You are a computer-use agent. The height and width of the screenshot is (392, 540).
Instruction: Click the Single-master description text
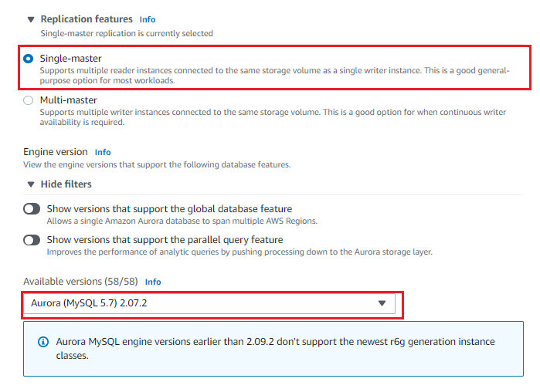pyautogui.click(x=274, y=76)
